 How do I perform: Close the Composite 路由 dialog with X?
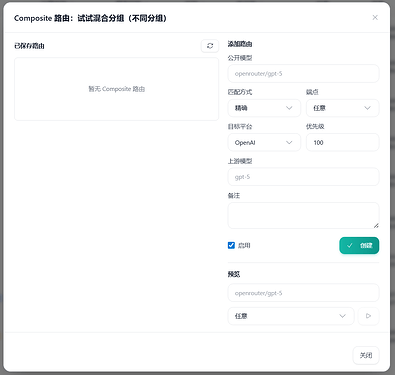[375, 17]
